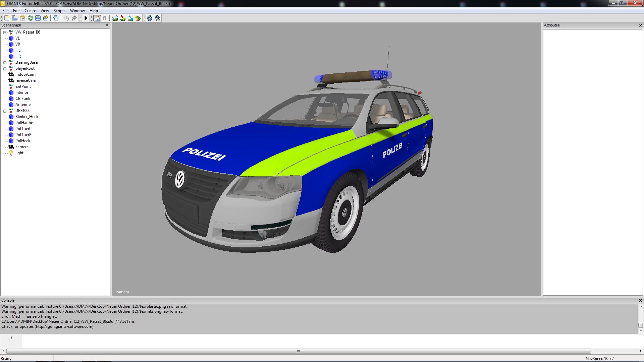Click the Save floppy disk icon
This screenshot has width=644, height=362.
tap(38, 18)
